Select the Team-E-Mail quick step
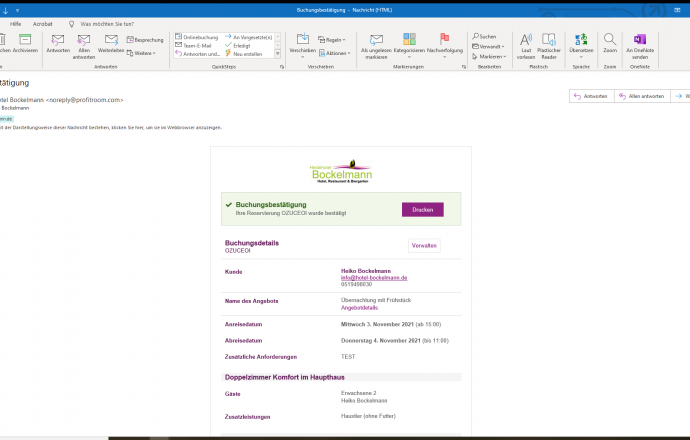The width and height of the screenshot is (690, 440). (x=194, y=45)
